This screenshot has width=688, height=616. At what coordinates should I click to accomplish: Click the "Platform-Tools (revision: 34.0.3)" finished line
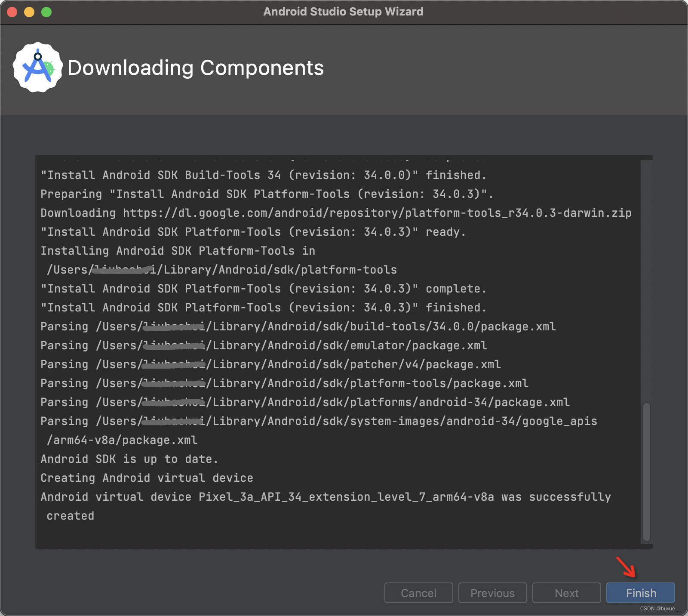pos(263,308)
